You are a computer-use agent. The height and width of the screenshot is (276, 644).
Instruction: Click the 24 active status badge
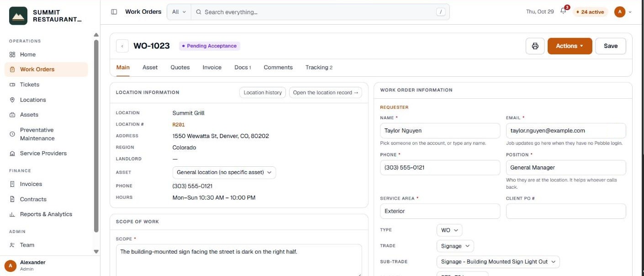[591, 12]
